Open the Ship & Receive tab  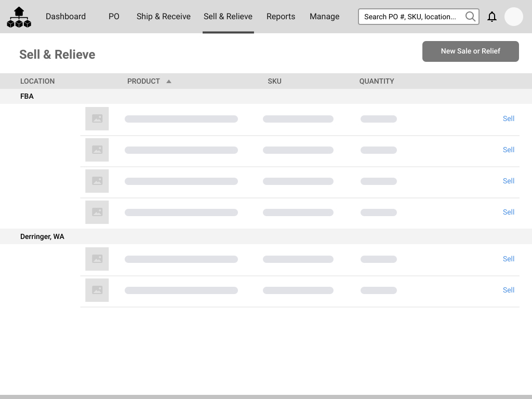[163, 17]
